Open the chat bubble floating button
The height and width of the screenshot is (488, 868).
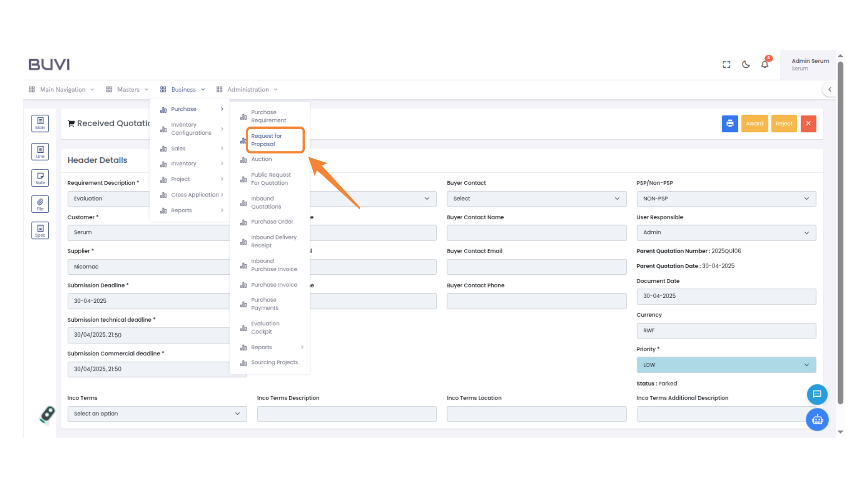click(x=817, y=394)
